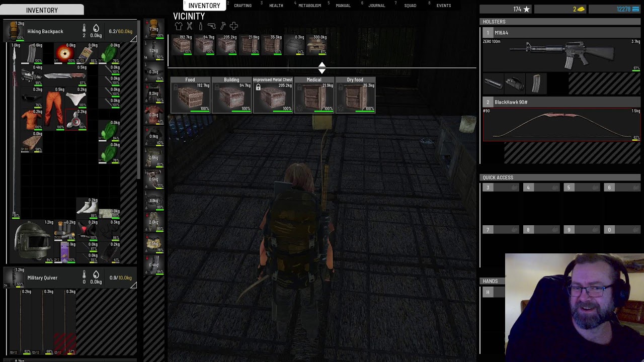Viewport: 644px width, 362px height.
Task: Select the BlackHawk bow in holster 2
Action: 561,125
